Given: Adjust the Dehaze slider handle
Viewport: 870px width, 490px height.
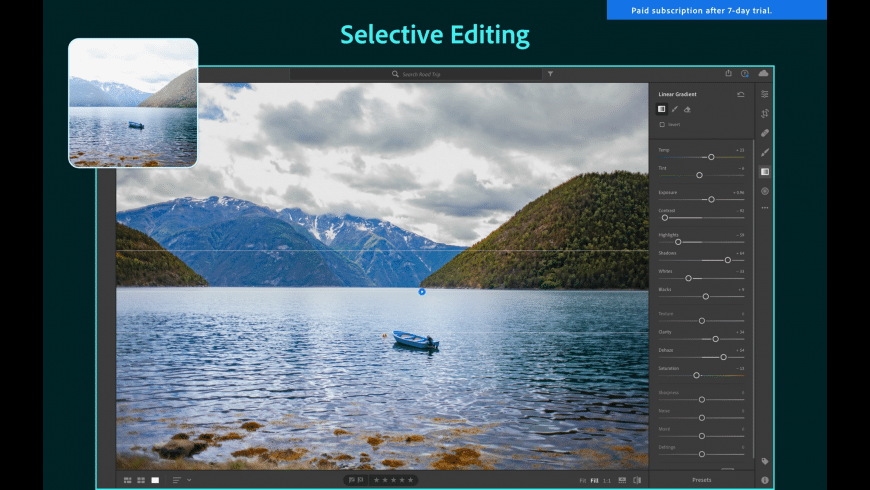Looking at the screenshot, I should pyautogui.click(x=723, y=357).
